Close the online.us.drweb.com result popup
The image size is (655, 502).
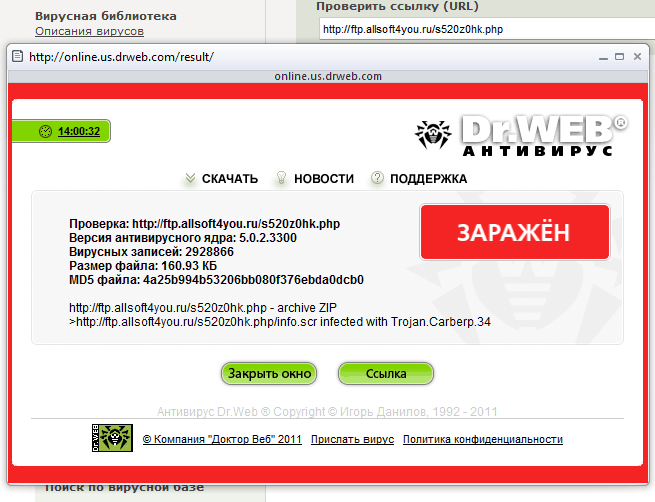(637, 56)
